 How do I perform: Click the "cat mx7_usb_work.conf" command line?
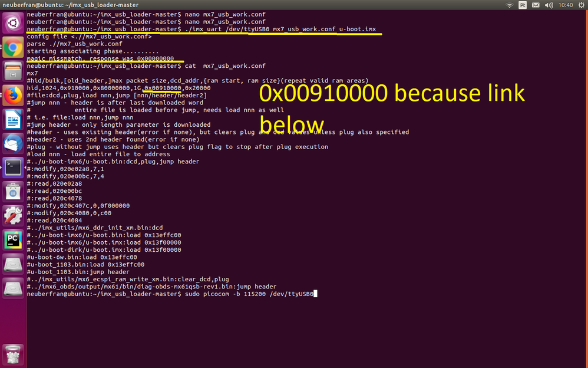coord(146,65)
